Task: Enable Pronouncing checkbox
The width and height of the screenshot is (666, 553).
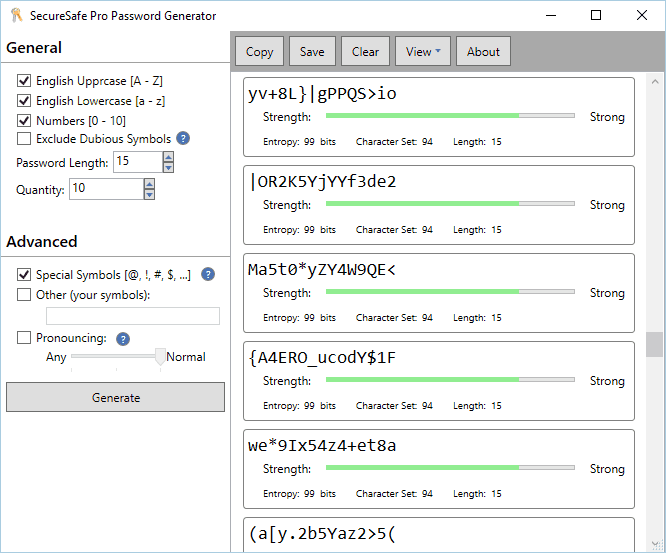Action: click(x=24, y=338)
